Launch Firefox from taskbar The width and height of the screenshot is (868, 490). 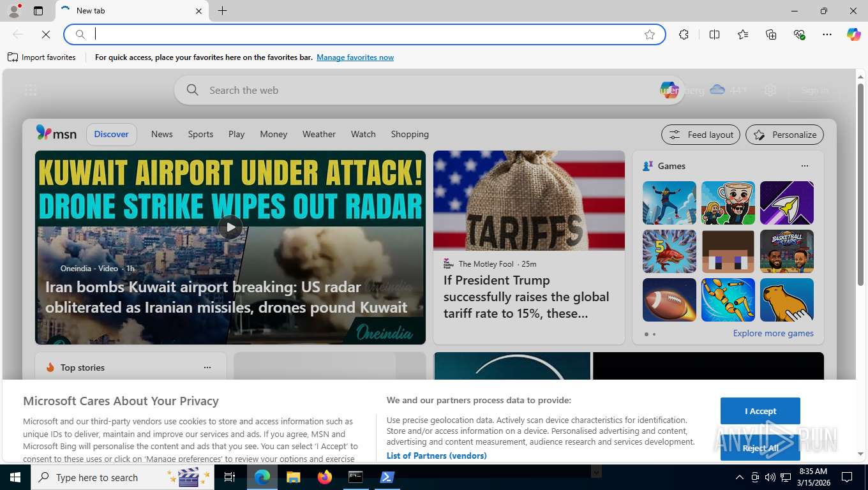[x=324, y=477]
